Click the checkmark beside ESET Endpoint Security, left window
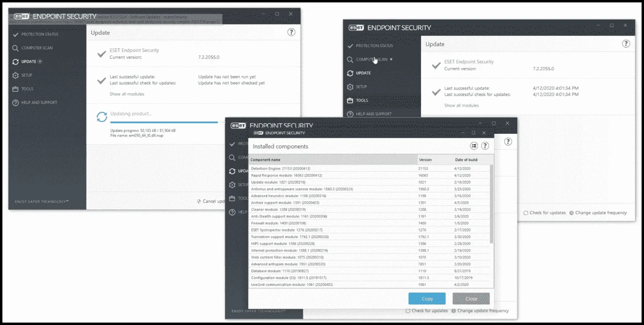The height and width of the screenshot is (325, 644). tap(102, 53)
